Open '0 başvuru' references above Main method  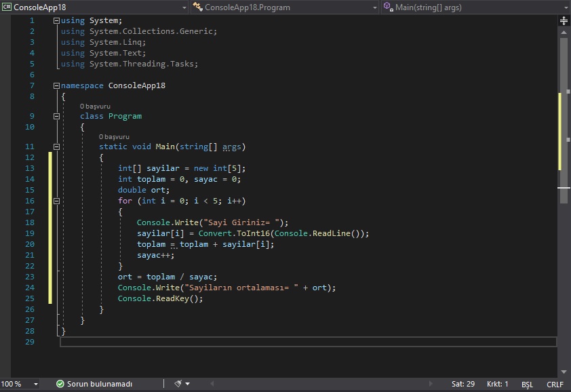114,137
